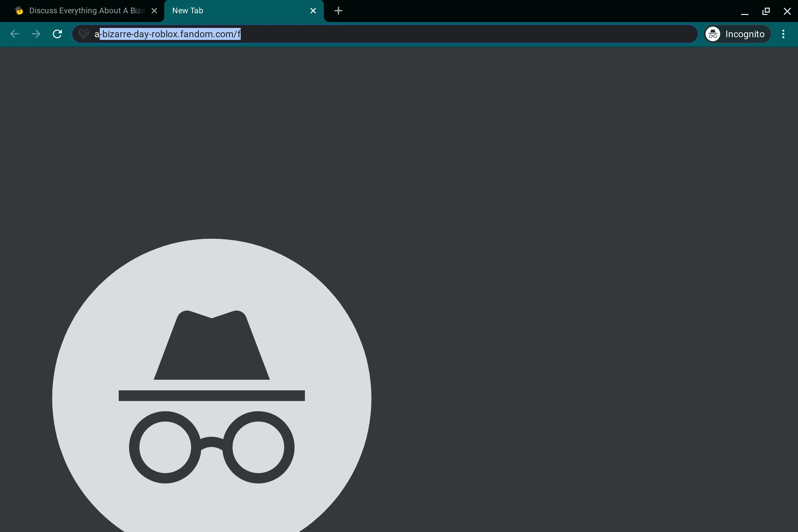Click the favicon of the Discuss Everything tab
Image resolution: width=798 pixels, height=532 pixels.
click(x=19, y=11)
